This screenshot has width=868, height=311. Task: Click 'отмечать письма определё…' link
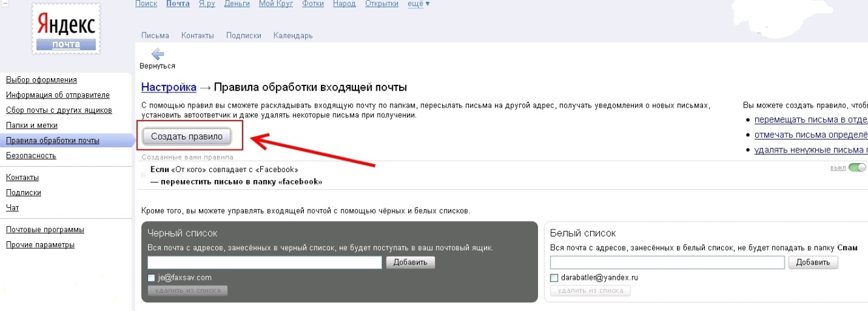pos(811,135)
